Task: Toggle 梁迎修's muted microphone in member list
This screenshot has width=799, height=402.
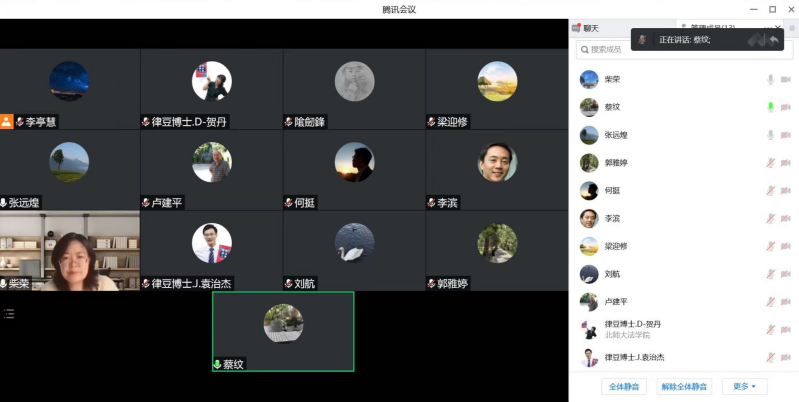Action: [x=770, y=246]
